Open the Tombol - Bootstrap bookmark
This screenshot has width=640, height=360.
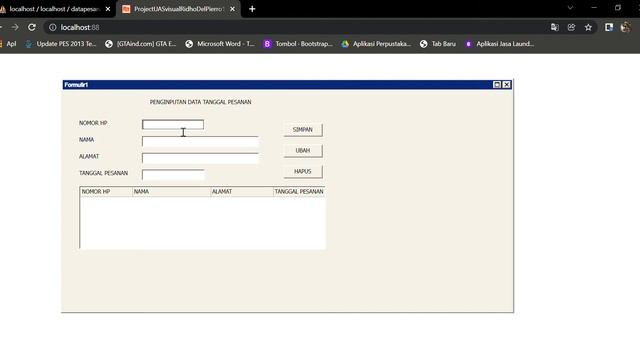tap(298, 44)
